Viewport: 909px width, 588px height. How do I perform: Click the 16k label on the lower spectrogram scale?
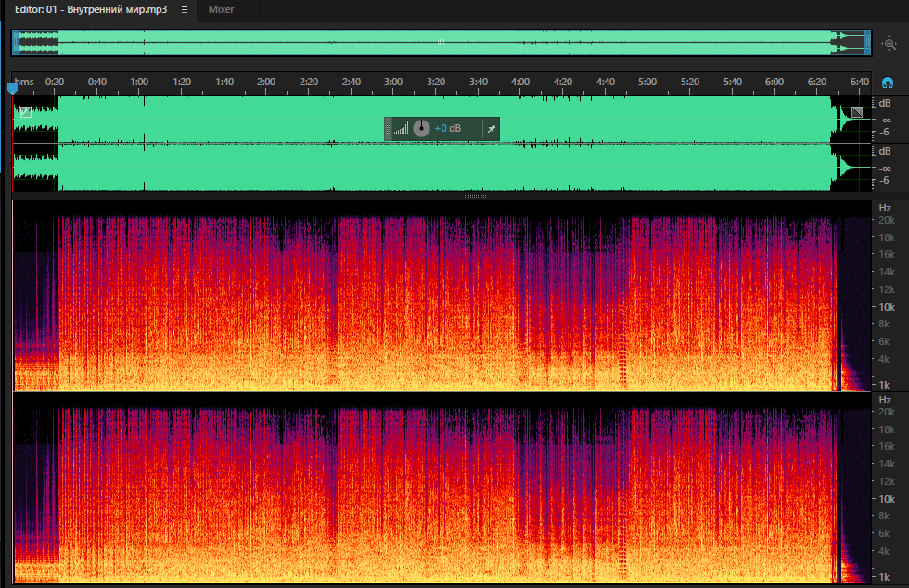[887, 446]
